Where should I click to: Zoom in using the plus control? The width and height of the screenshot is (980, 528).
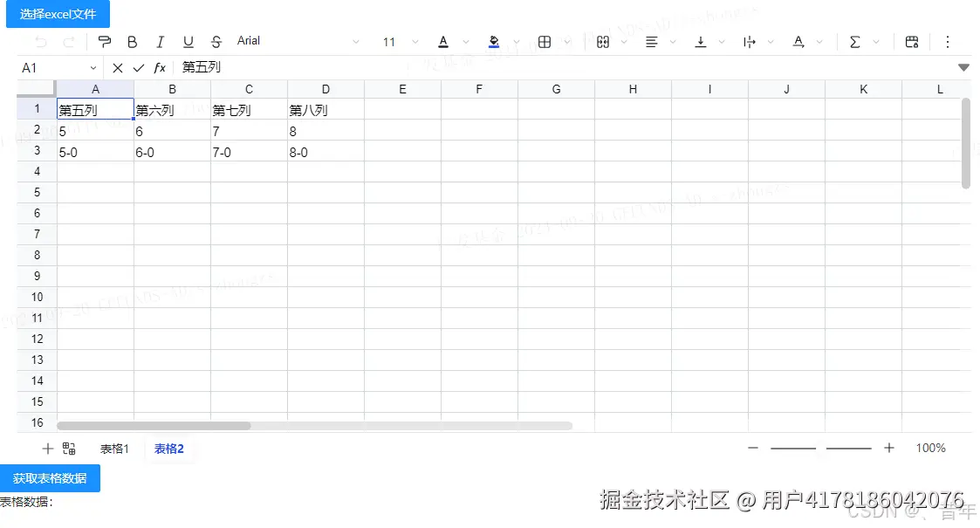(889, 448)
